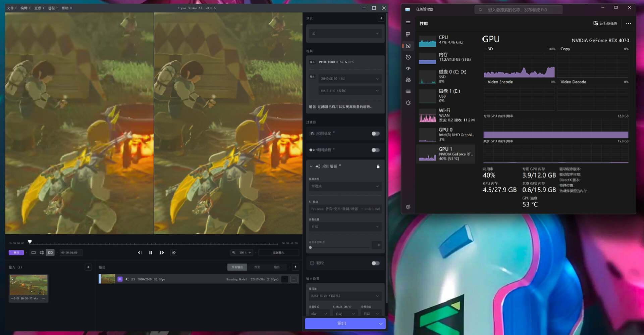
Task: Click the plus icon to add input video
Action: coord(88,267)
